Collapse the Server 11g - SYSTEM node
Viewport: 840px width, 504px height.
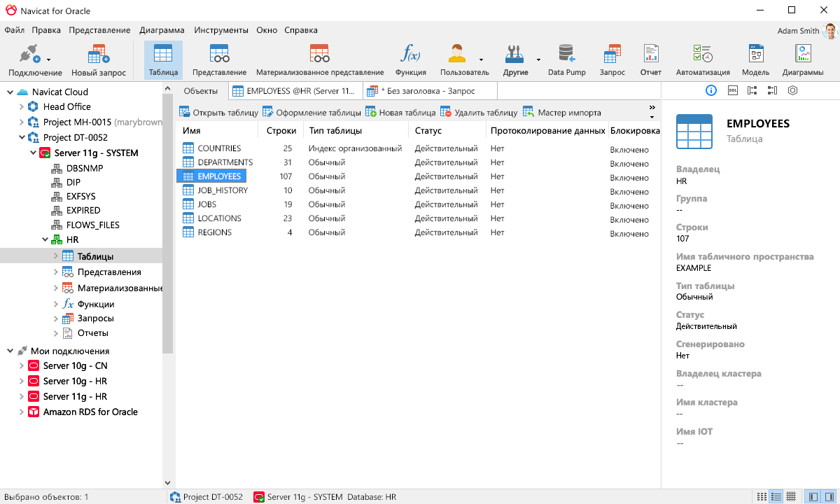click(33, 153)
